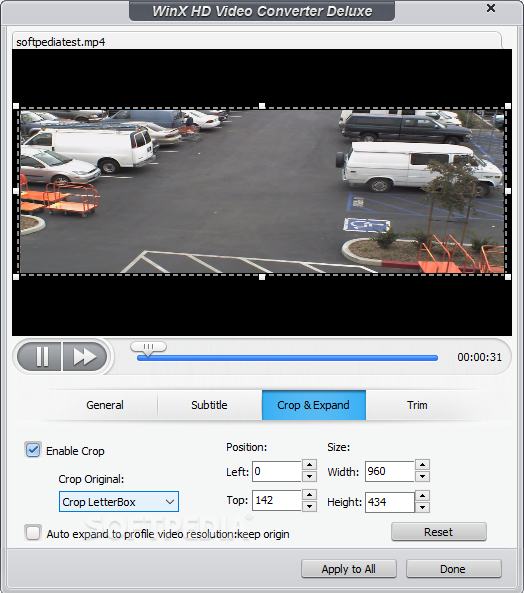The image size is (524, 593).
Task: Click the Apply to All button
Action: (x=349, y=569)
